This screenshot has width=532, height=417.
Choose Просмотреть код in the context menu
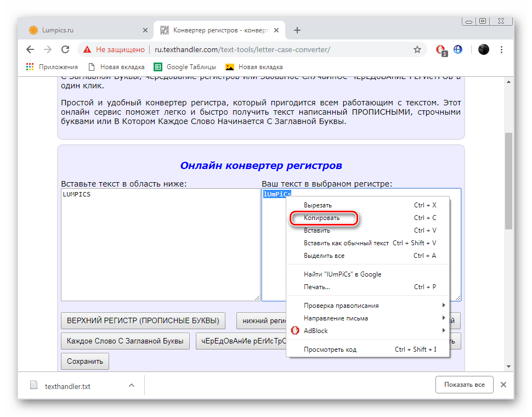(368, 349)
